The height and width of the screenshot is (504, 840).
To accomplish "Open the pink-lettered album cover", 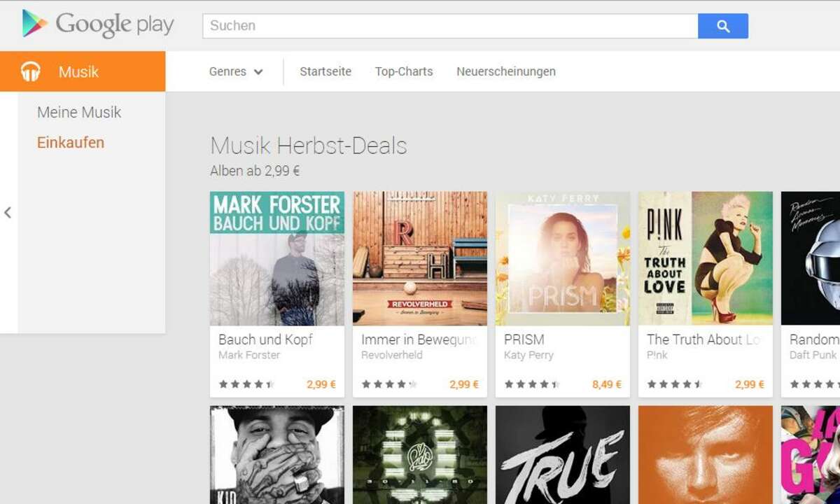I will pyautogui.click(x=811, y=455).
